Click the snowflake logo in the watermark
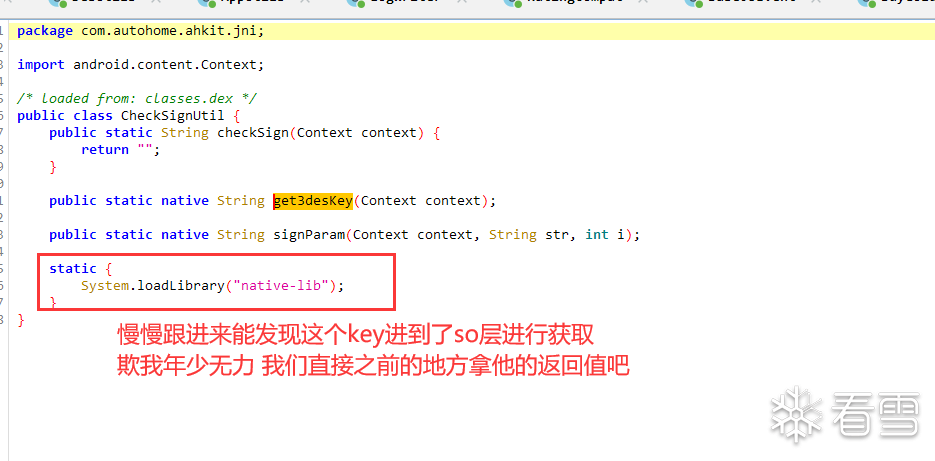The height and width of the screenshot is (461, 935). (795, 414)
